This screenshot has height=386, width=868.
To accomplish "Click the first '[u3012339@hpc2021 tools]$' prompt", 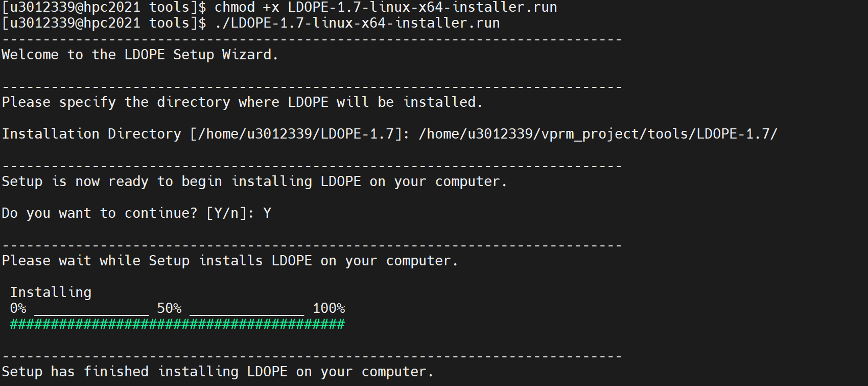I will tap(104, 7).
